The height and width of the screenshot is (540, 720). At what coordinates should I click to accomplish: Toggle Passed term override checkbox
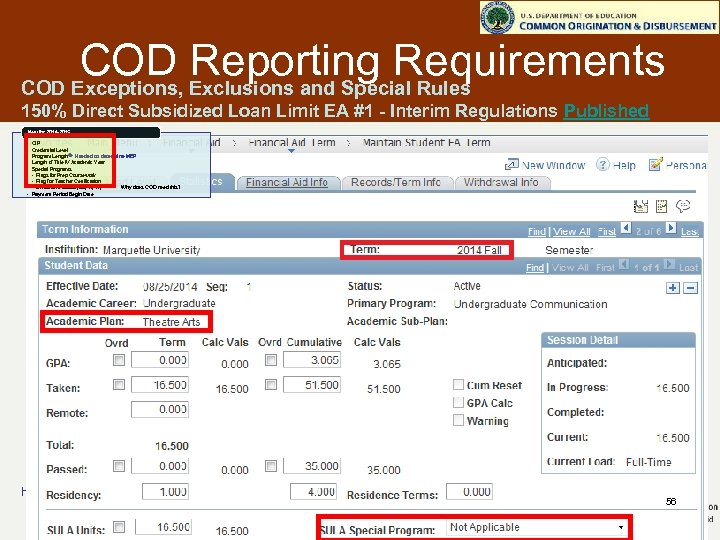[119, 466]
